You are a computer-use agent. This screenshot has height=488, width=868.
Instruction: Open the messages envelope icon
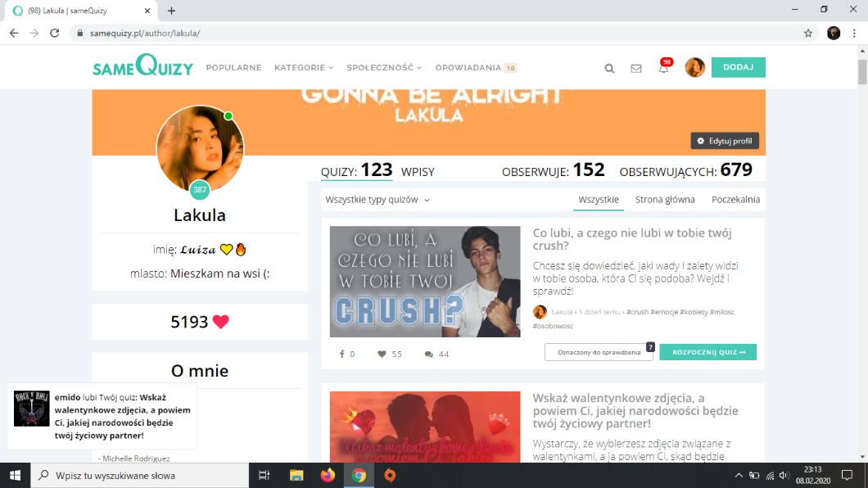coord(636,69)
